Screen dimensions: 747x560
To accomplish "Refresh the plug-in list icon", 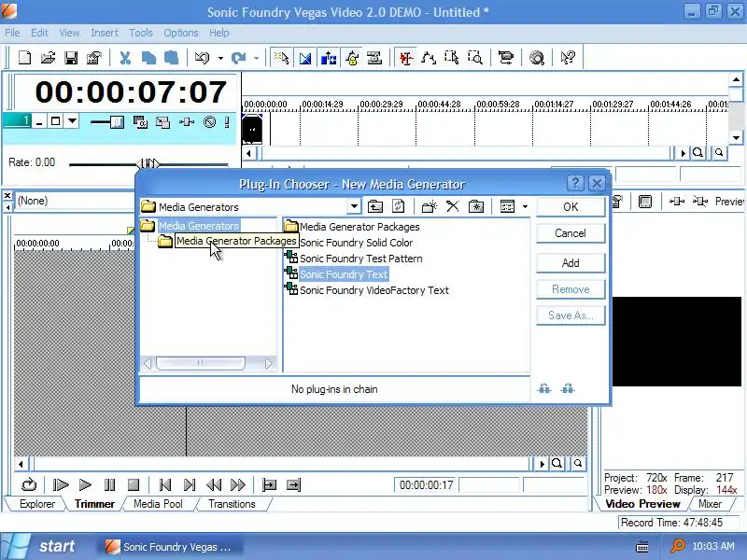I will [x=399, y=206].
